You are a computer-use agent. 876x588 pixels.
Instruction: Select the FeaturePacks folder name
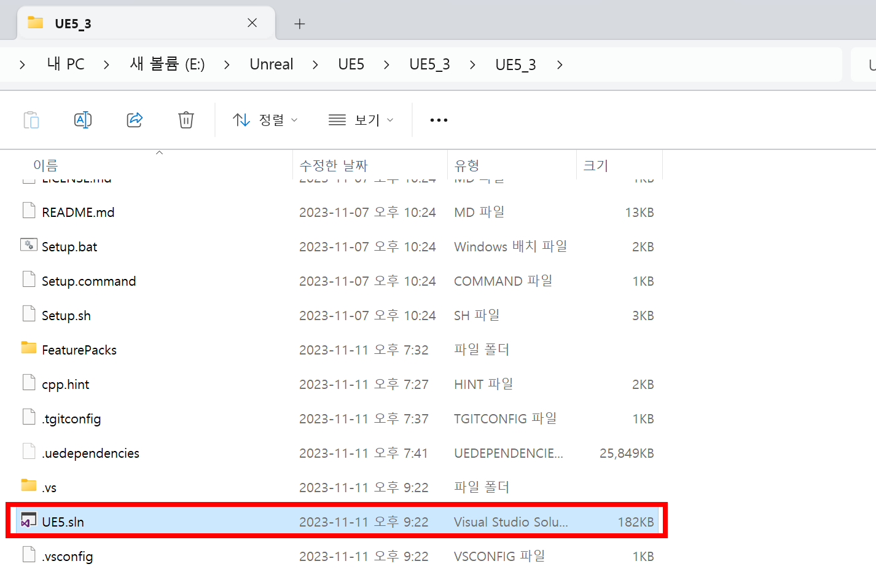pyautogui.click(x=79, y=350)
